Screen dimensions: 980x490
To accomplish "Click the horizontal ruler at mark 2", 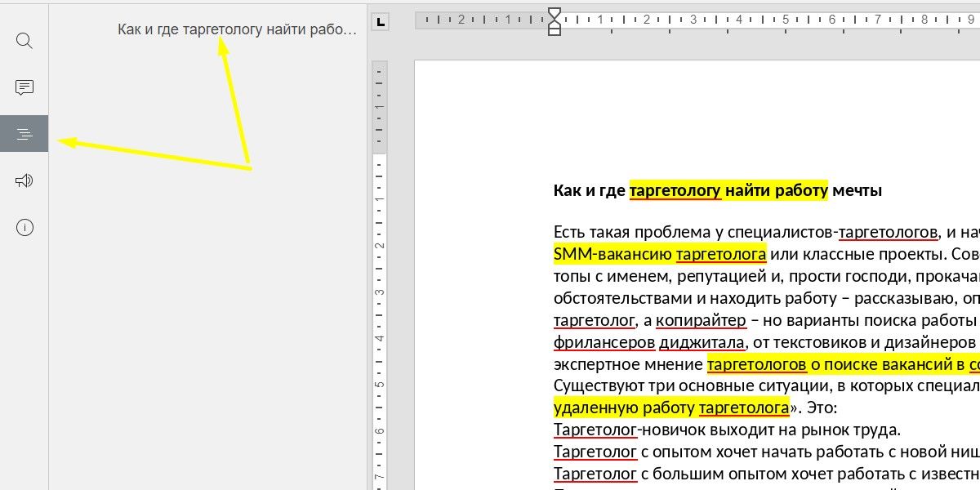I will (647, 19).
